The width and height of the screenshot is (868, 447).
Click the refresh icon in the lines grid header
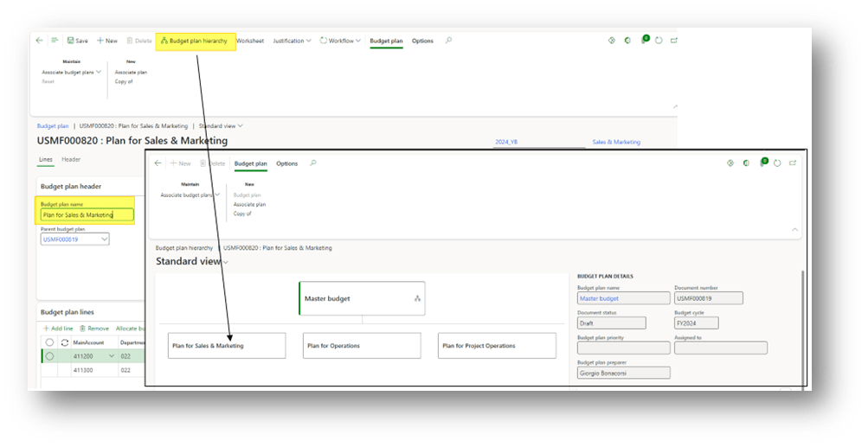[63, 342]
